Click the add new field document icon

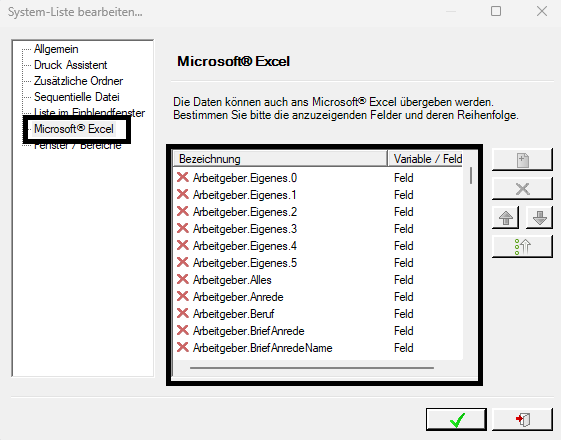pos(522,160)
